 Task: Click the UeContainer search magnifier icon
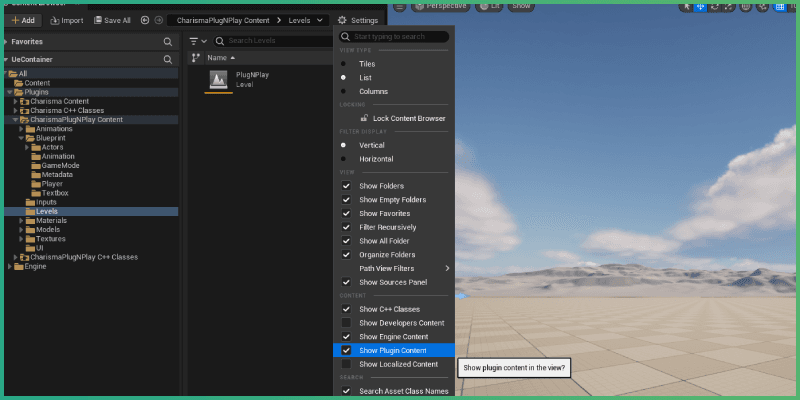167,60
